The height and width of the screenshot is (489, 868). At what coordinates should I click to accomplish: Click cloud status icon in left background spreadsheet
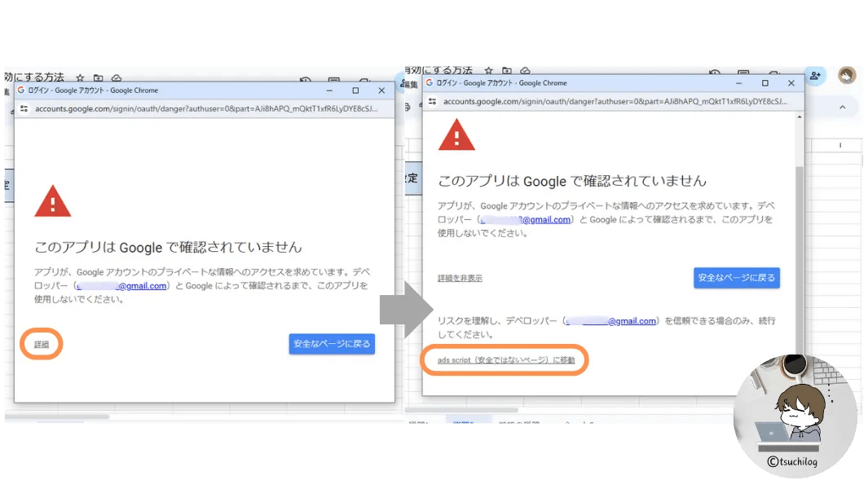[x=117, y=78]
